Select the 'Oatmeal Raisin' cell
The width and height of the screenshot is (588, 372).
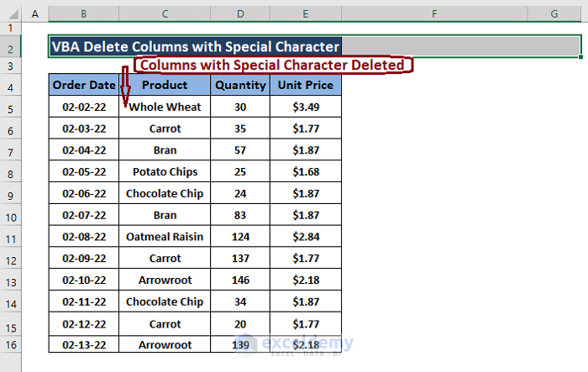pyautogui.click(x=165, y=237)
